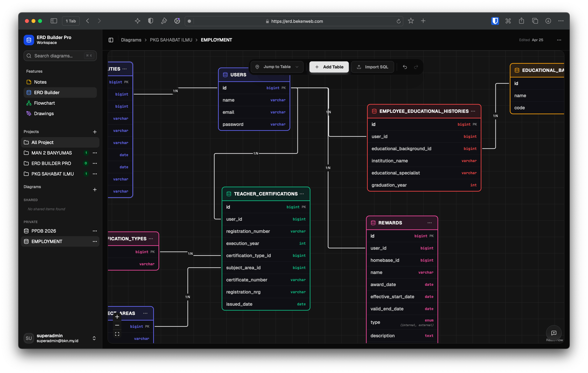The image size is (588, 373).
Task: Click the redo arrow in canvas toolbar
Action: click(x=416, y=67)
